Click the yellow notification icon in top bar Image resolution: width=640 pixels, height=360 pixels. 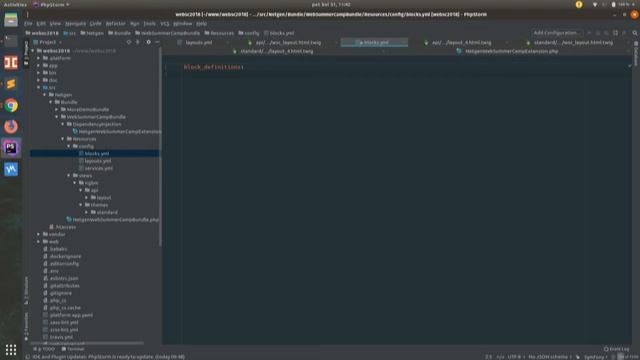tap(579, 4)
